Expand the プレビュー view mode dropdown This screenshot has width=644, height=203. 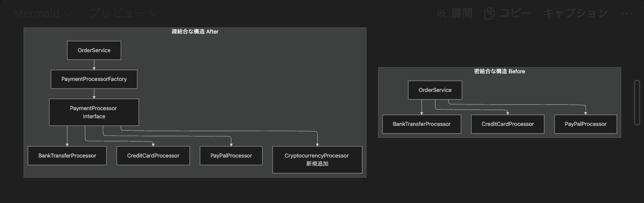(124, 13)
